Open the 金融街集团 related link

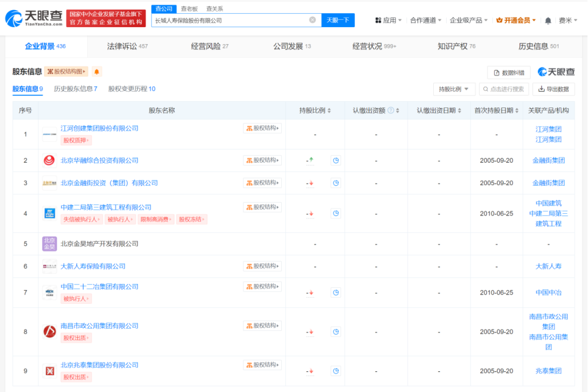pos(548,161)
